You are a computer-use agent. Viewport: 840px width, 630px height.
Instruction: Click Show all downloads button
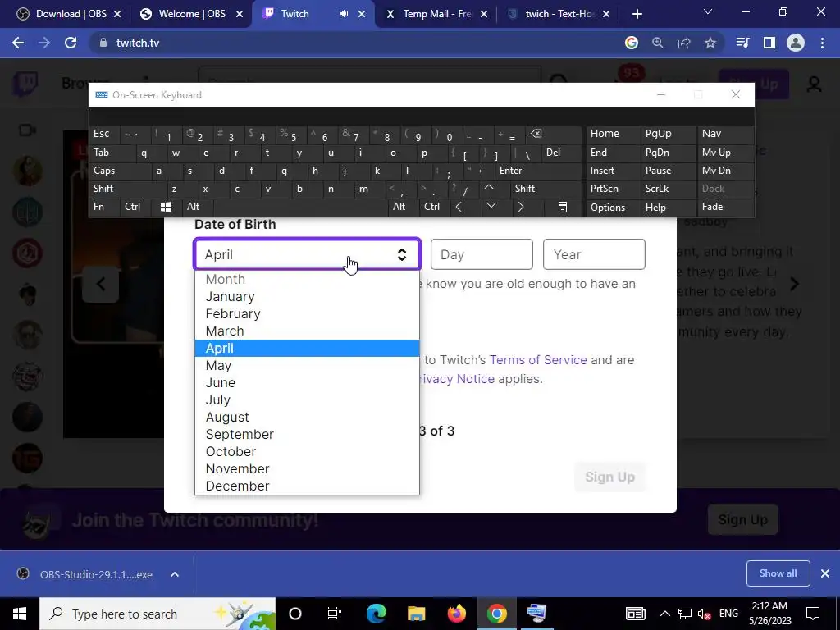[778, 573]
